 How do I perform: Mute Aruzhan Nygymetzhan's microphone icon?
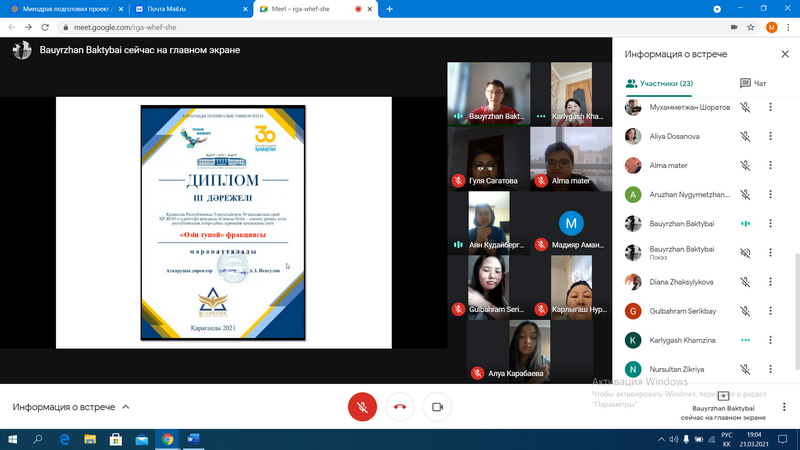coord(745,194)
